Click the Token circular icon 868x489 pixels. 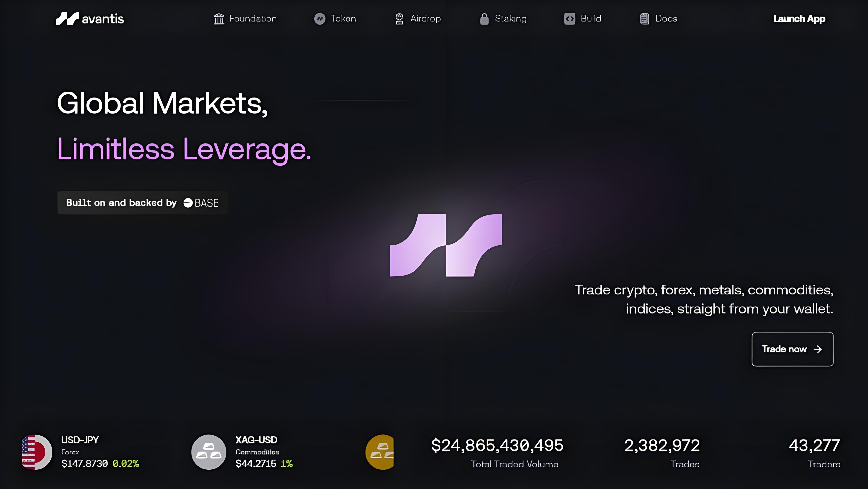320,19
